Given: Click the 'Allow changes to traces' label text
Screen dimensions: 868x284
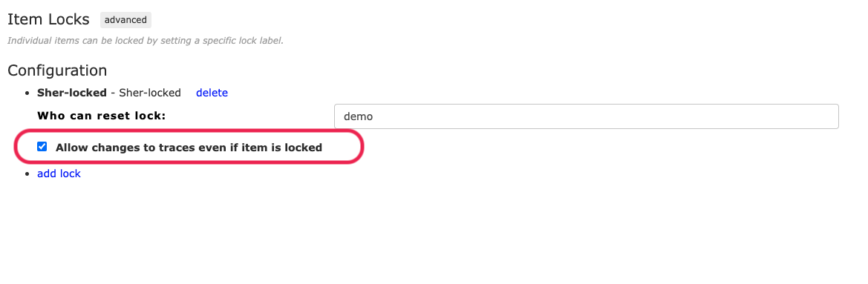Looking at the screenshot, I should 189,148.
